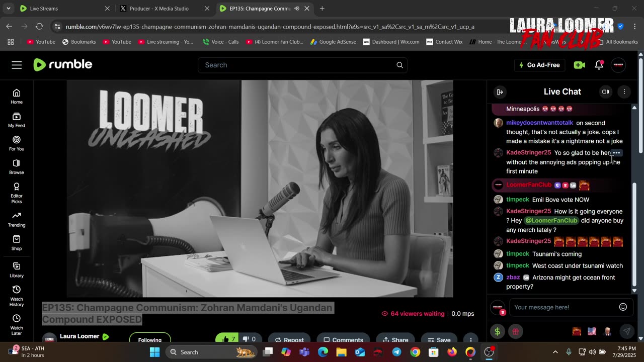Open OBS Studio from the taskbar
The height and width of the screenshot is (362, 644).
(x=489, y=352)
